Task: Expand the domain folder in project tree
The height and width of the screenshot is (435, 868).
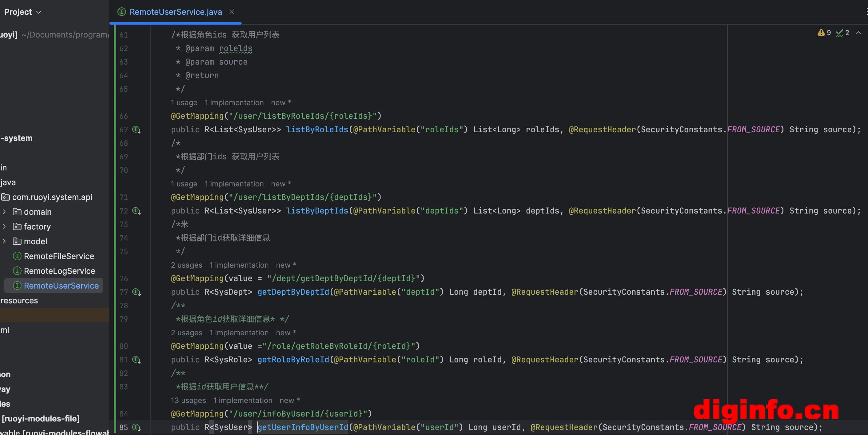Action: (x=4, y=212)
